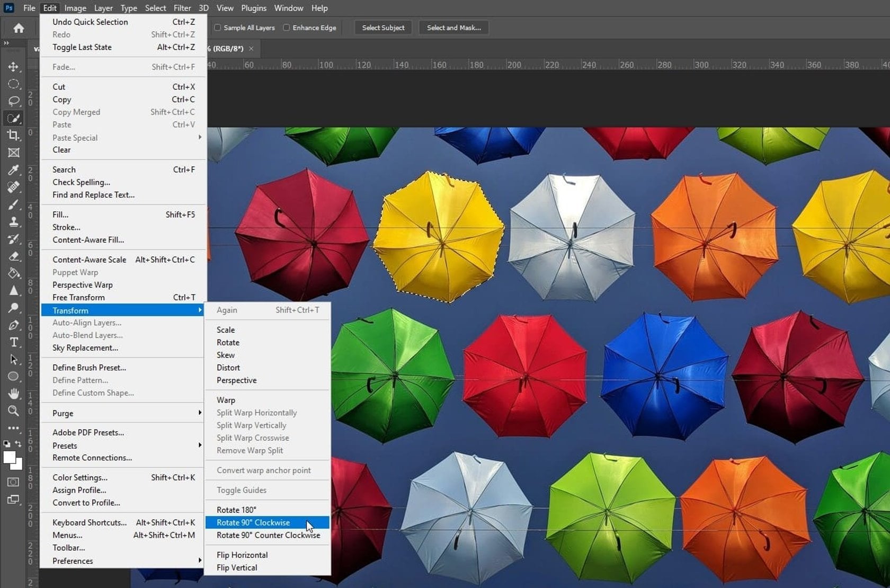Choose Rotate 90° Clockwise from Transform submenu

click(253, 522)
